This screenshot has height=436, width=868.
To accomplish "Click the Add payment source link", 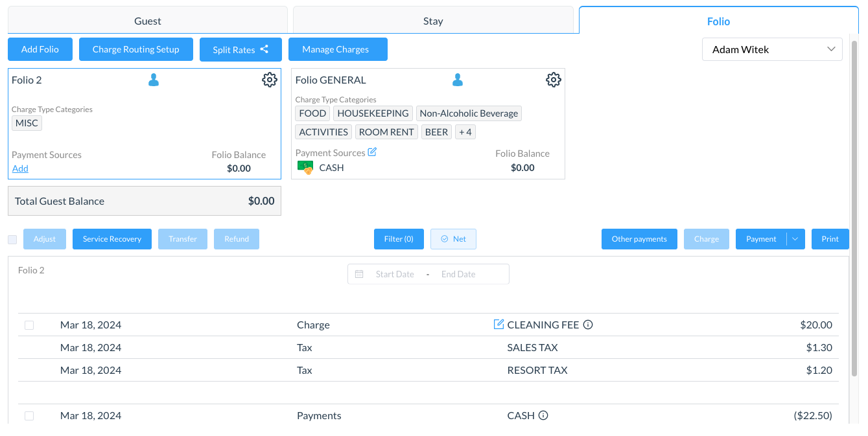I will pos(20,168).
